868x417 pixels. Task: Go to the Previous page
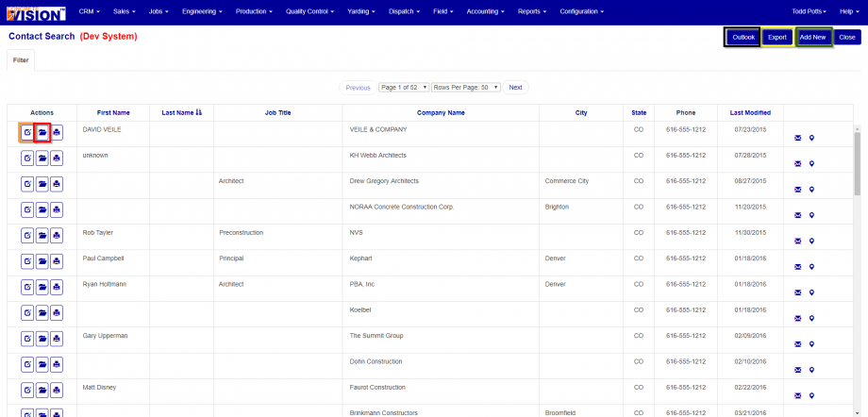[x=359, y=88]
